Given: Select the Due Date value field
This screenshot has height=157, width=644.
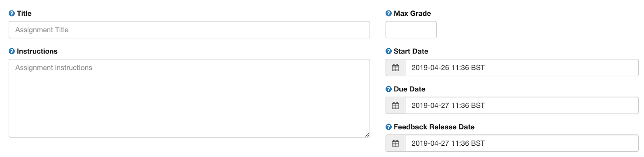Looking at the screenshot, I should (522, 105).
